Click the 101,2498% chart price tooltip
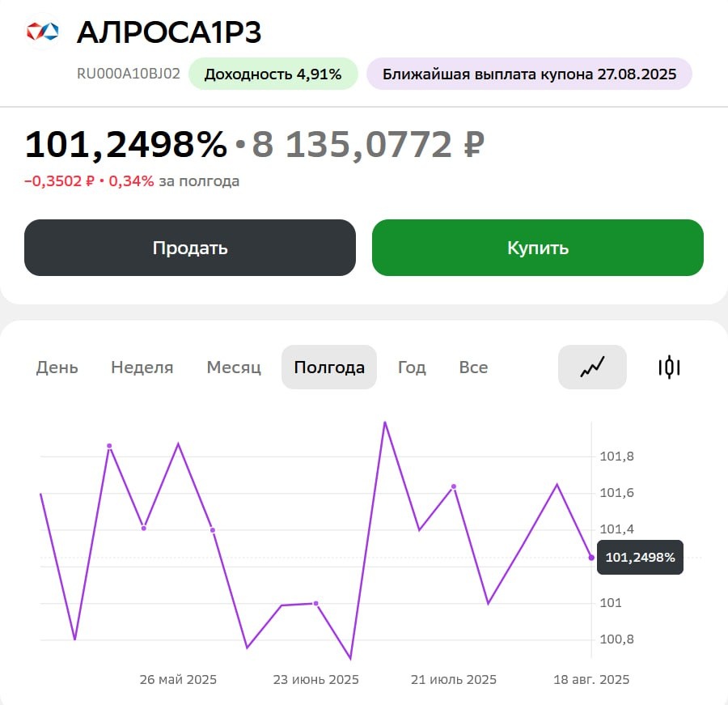The width and height of the screenshot is (728, 705). (640, 557)
